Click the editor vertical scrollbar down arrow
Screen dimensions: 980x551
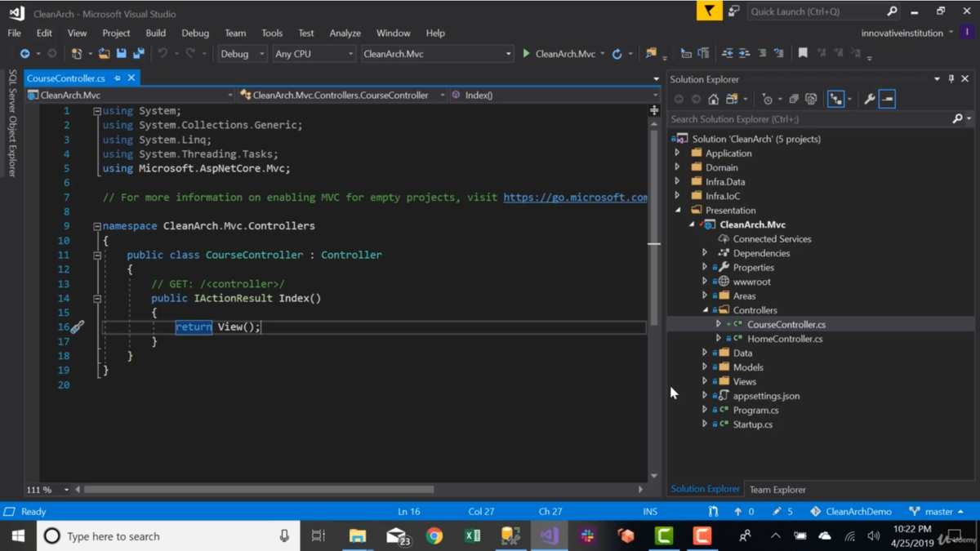click(654, 475)
